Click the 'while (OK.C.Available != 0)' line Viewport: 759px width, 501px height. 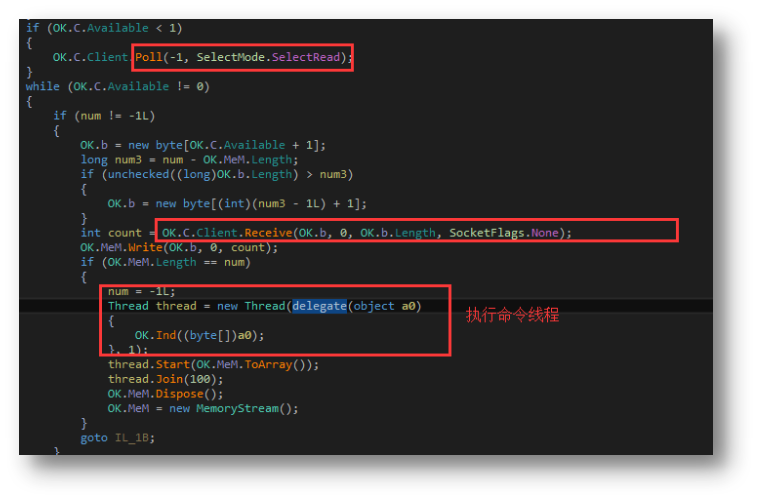click(x=118, y=87)
